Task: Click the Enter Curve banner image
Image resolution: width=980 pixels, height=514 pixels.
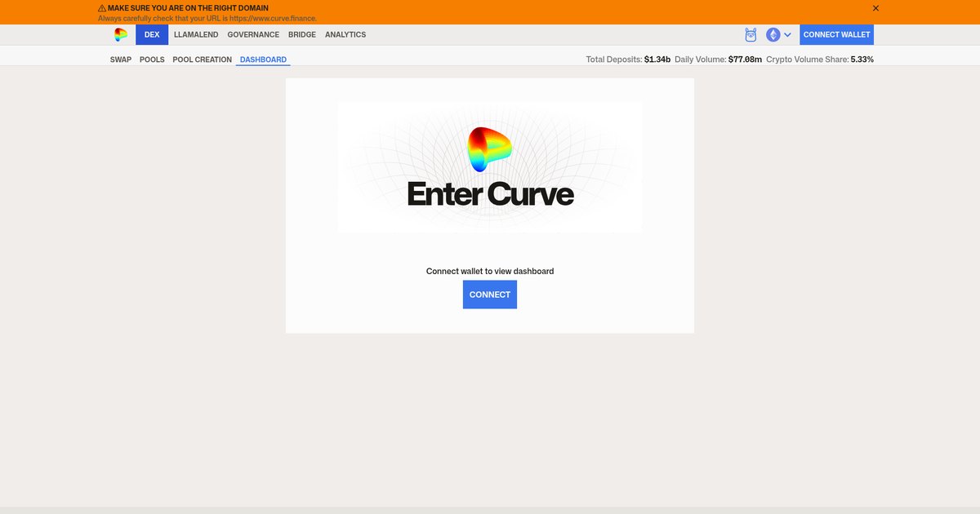Action: (x=490, y=167)
